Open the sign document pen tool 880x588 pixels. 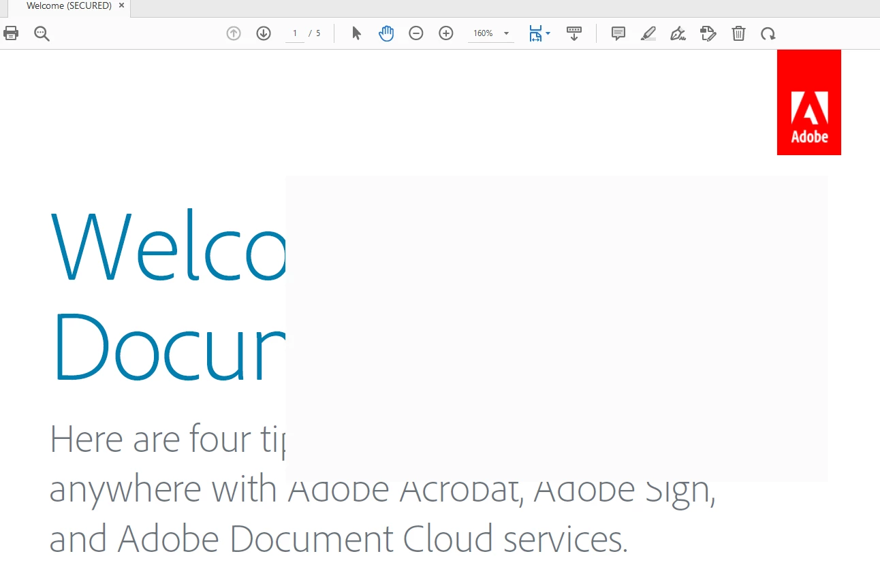pyautogui.click(x=678, y=33)
